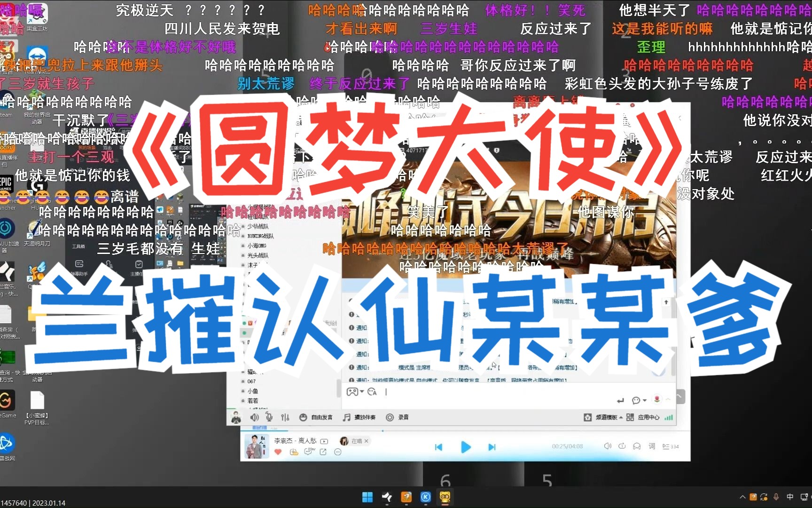Open the white bird app in taskbar
The height and width of the screenshot is (508, 812).
pyautogui.click(x=387, y=497)
